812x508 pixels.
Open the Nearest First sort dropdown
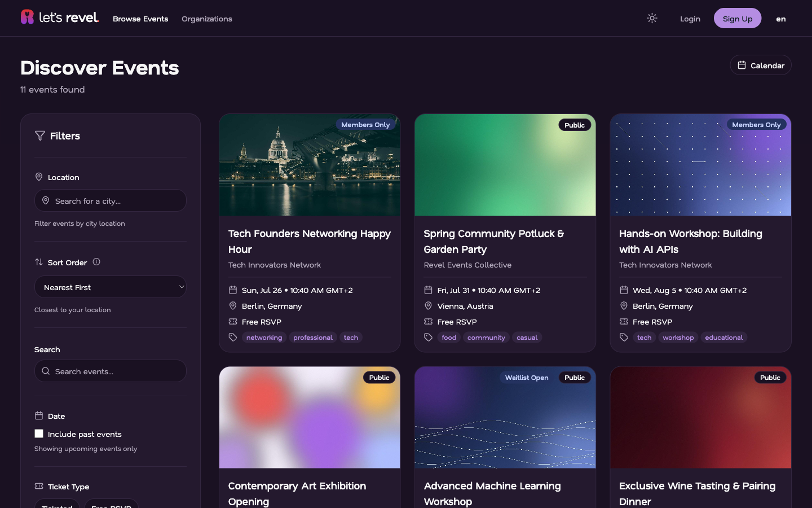[x=111, y=287]
